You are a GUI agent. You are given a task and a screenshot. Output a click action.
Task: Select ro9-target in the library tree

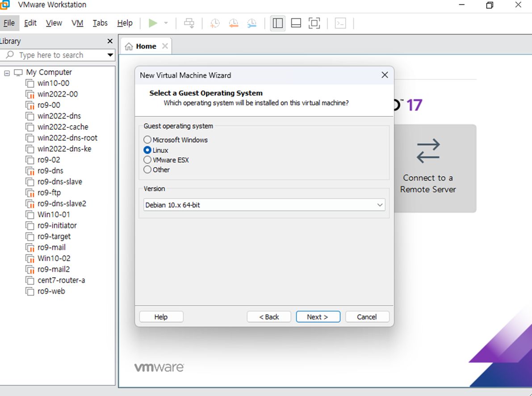click(x=54, y=236)
